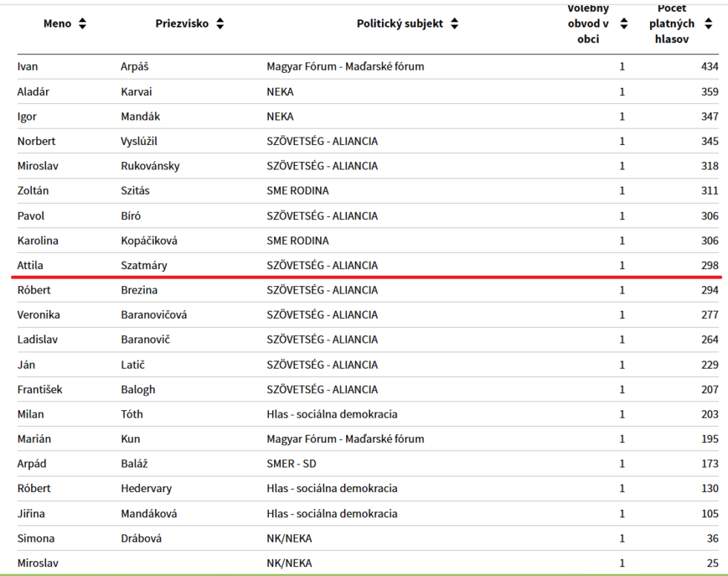Image resolution: width=728 pixels, height=576 pixels.
Task: Sort by Počet platných hlasov arrow icon
Action: tap(708, 24)
